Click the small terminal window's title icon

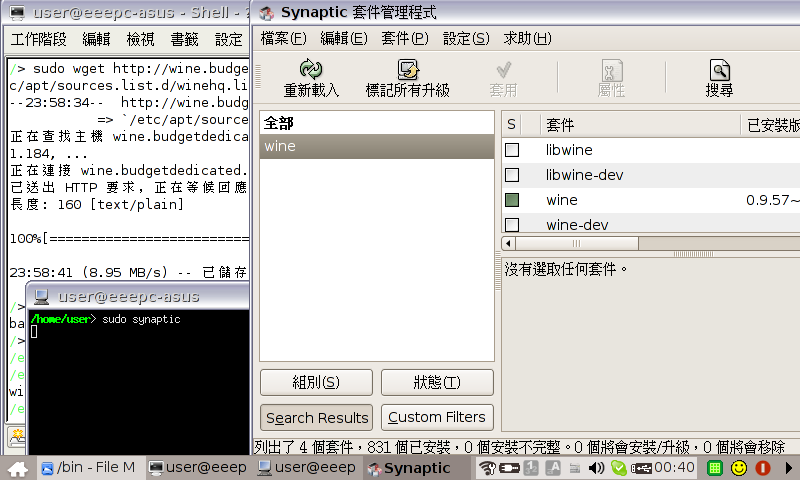[x=41, y=296]
